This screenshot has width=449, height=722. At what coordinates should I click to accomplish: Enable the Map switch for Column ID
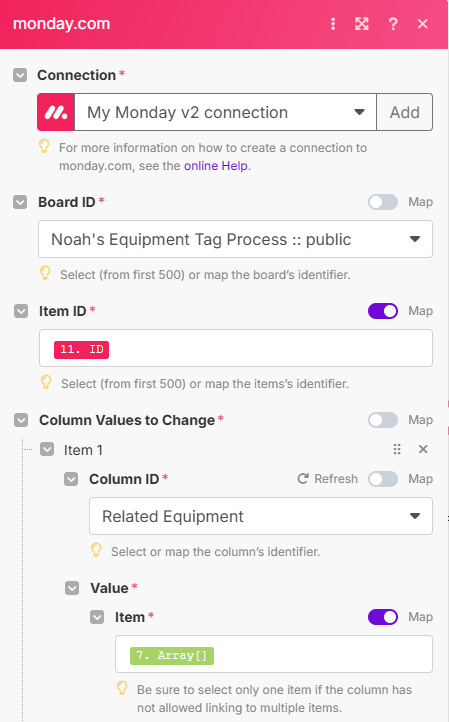click(383, 479)
